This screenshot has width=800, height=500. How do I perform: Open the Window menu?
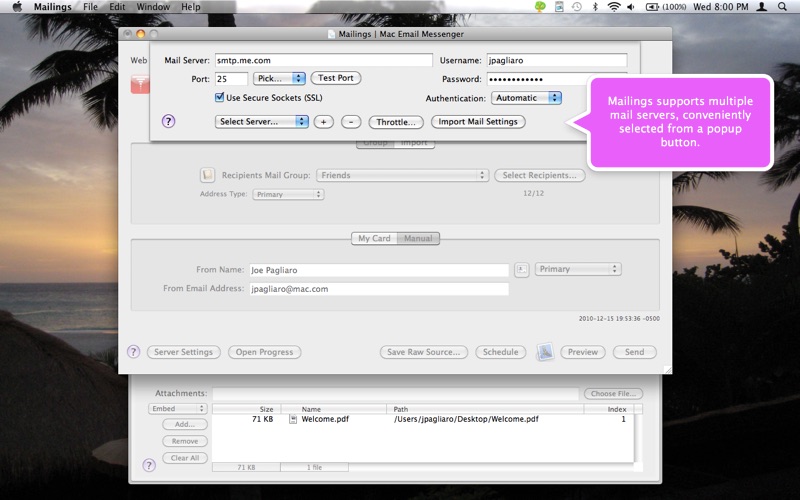pos(153,7)
